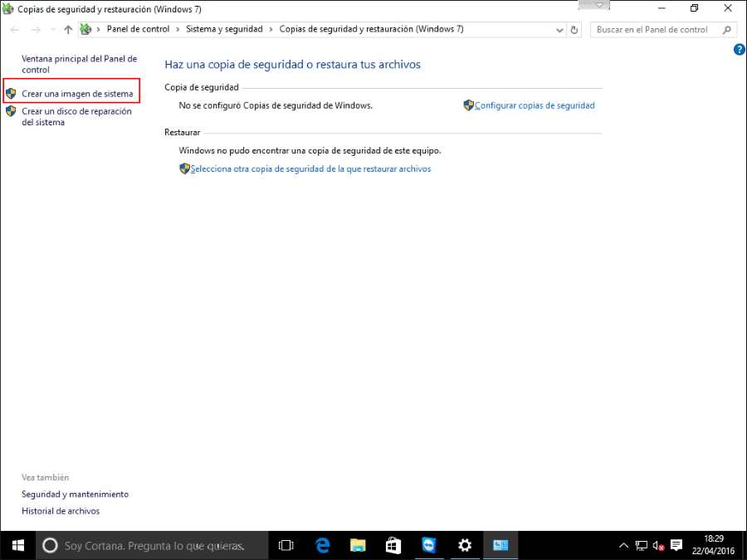Select 'Copias de seguridad y restauración' breadcrumb

pos(371,29)
